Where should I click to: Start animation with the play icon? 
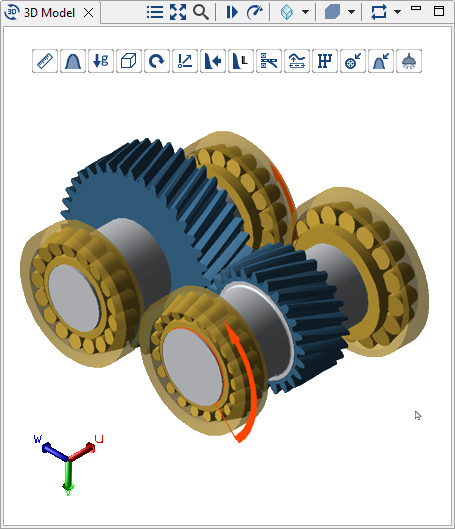point(232,12)
